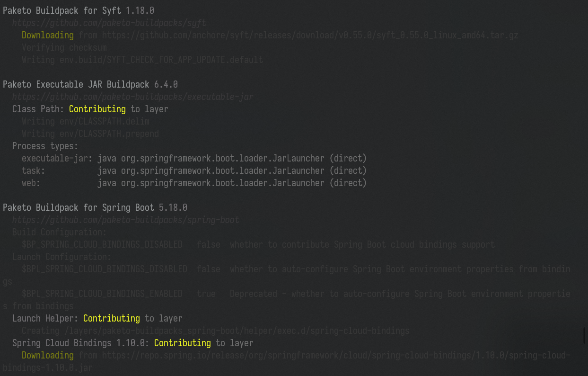Click the 'task:' process type label
This screenshot has height=376, width=588.
34,170
